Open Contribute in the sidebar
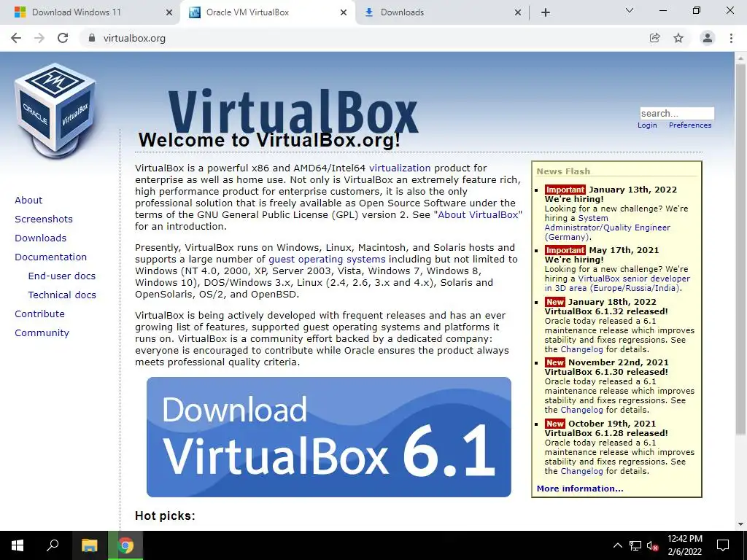Image resolution: width=747 pixels, height=560 pixels. pos(39,314)
